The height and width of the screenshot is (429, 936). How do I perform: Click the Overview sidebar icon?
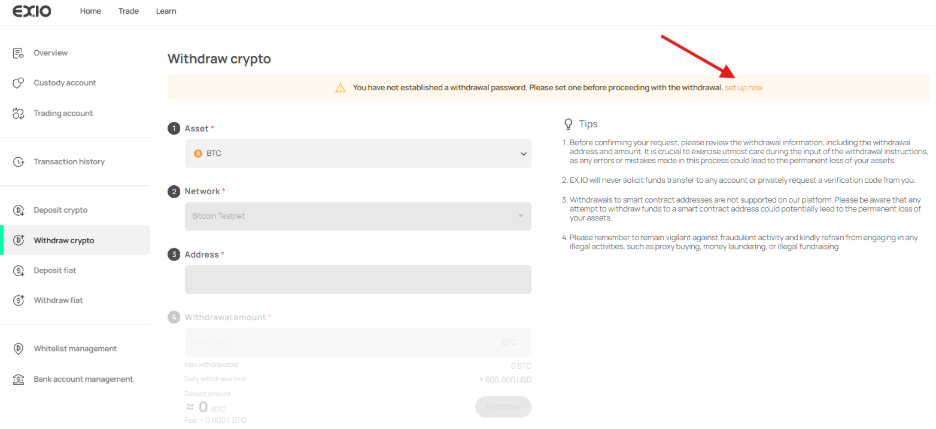tap(18, 52)
